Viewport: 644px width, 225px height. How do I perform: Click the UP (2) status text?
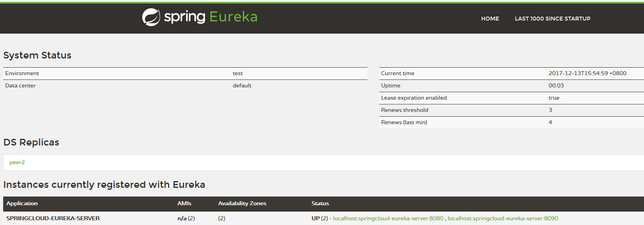(x=320, y=218)
